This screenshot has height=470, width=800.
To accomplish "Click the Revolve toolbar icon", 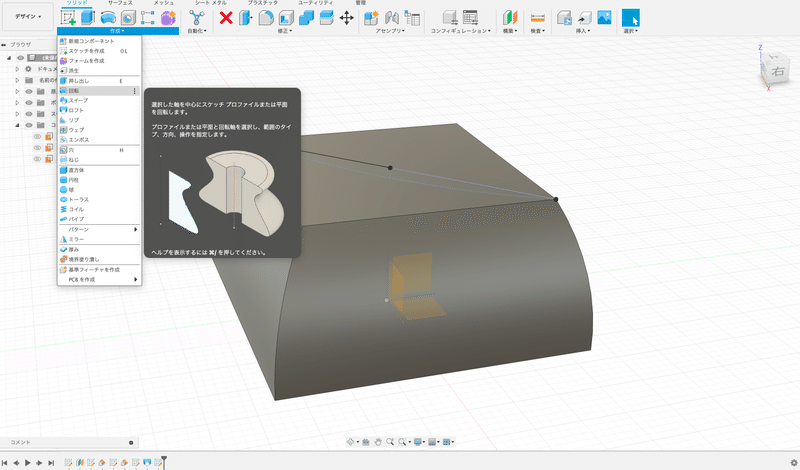I will [108, 18].
